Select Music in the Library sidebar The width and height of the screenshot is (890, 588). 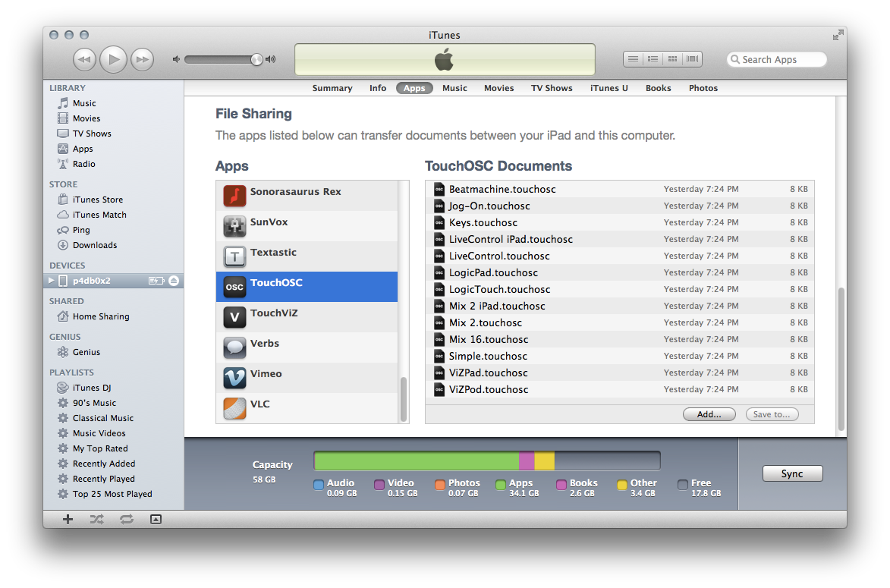[x=114, y=103]
